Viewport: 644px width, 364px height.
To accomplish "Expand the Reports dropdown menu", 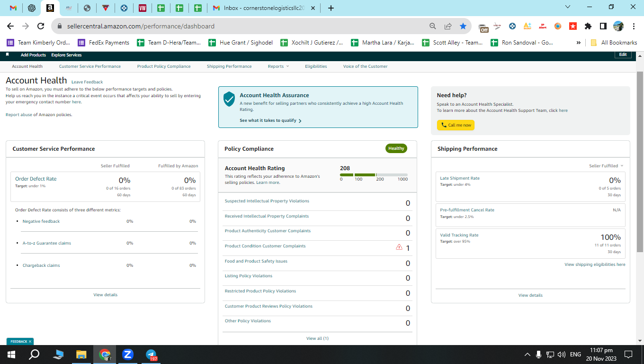I will (278, 66).
